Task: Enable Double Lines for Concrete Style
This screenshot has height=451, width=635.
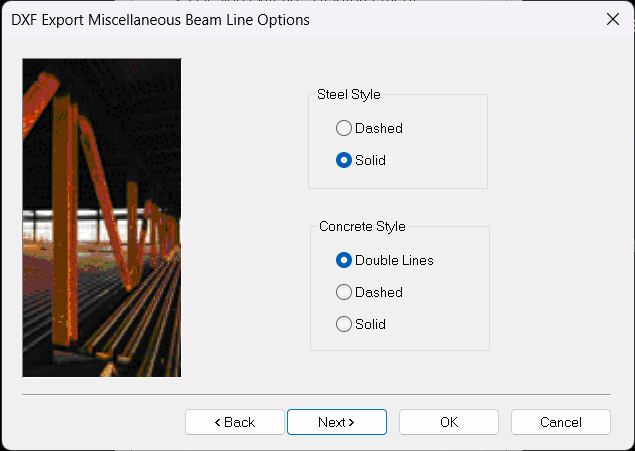Action: pyautogui.click(x=344, y=260)
